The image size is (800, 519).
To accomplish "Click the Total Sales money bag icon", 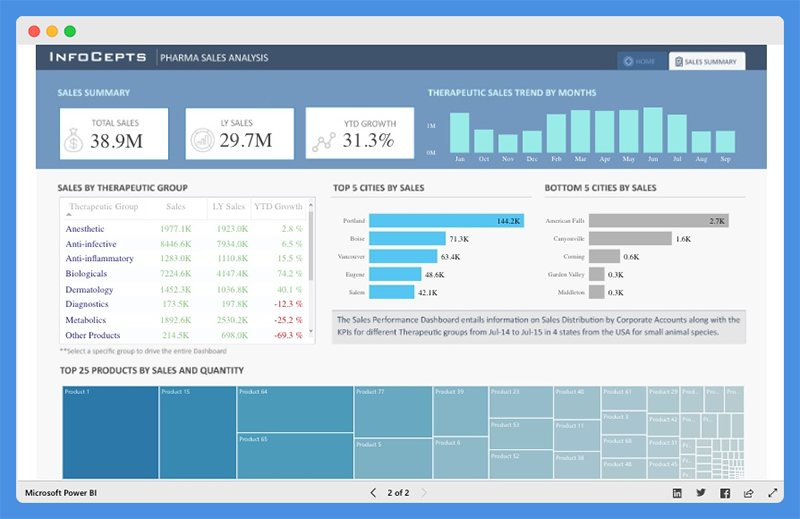I will 74,141.
